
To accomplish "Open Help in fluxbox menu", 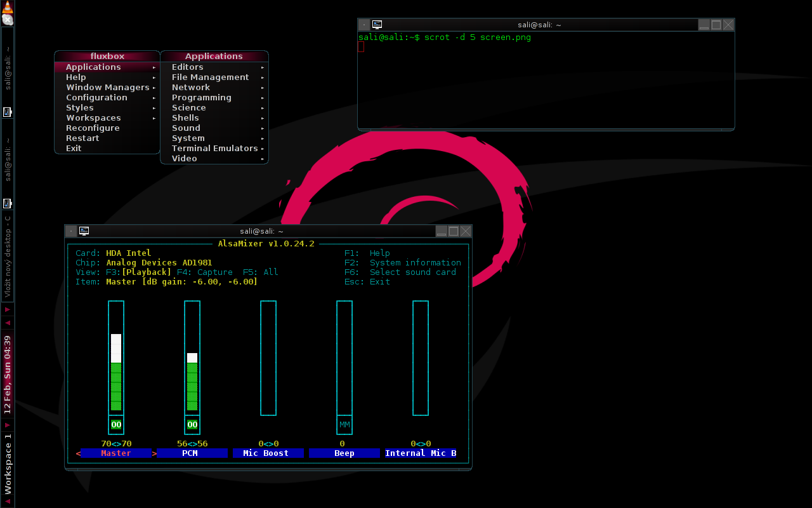I will 107,77.
